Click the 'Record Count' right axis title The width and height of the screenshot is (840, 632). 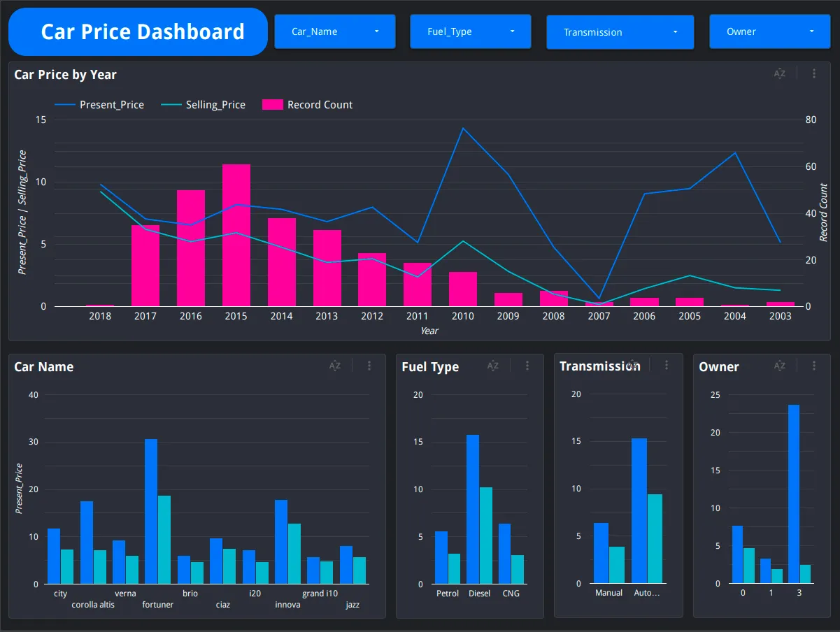[824, 213]
